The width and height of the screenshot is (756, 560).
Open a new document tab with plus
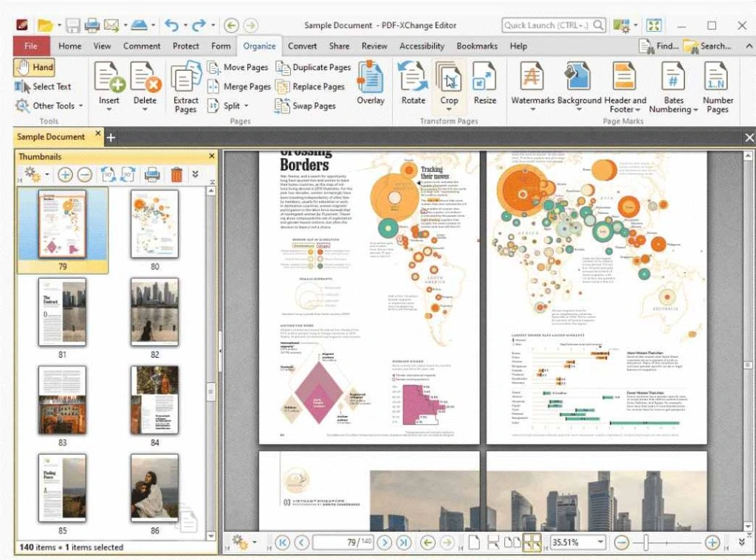click(111, 137)
